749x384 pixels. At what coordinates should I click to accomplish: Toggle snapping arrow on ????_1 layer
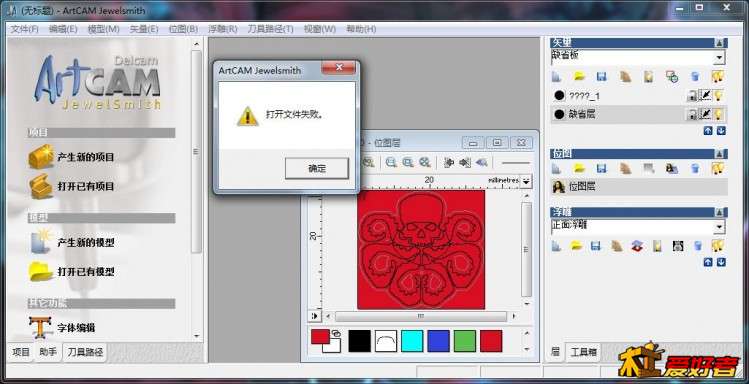coord(705,96)
